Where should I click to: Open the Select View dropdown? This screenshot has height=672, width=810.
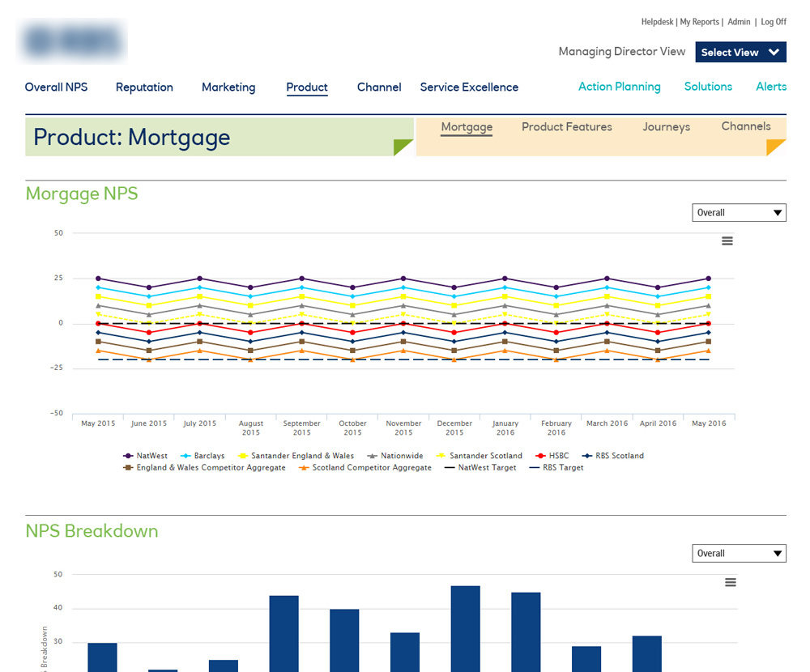point(740,52)
